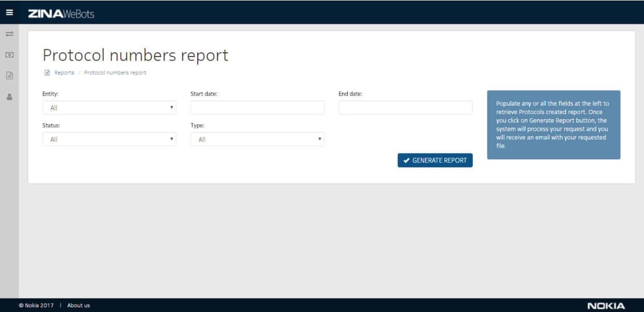Image resolution: width=644 pixels, height=312 pixels.
Task: Select the money bill sidebar icon
Action: click(9, 54)
